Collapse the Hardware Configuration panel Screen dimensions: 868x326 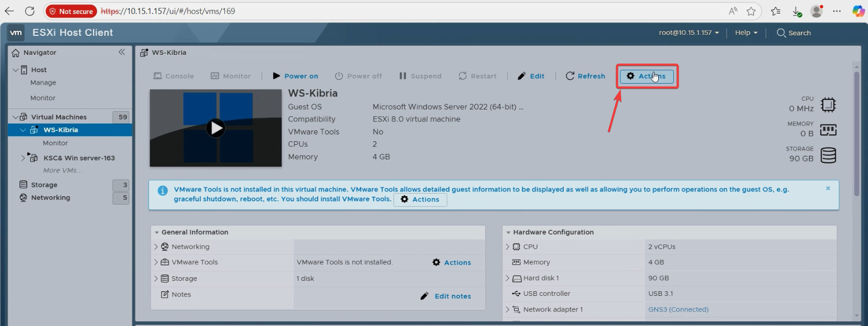[x=509, y=233]
